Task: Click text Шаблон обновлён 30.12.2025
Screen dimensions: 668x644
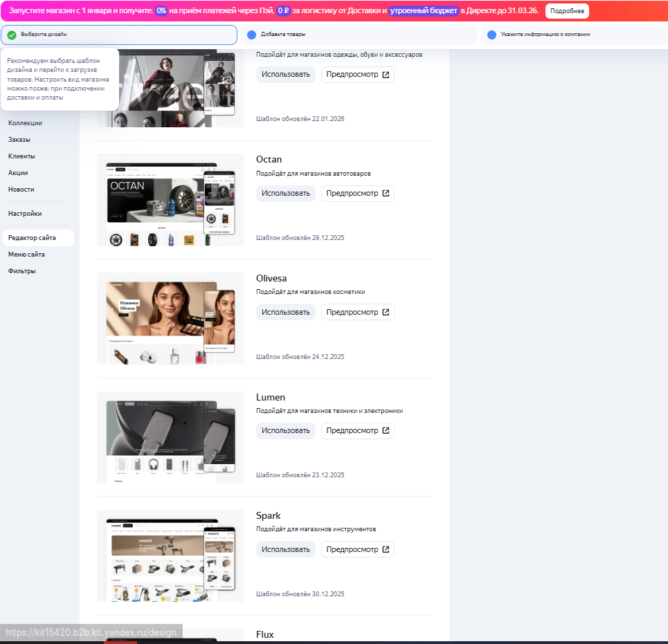Action: tap(300, 594)
